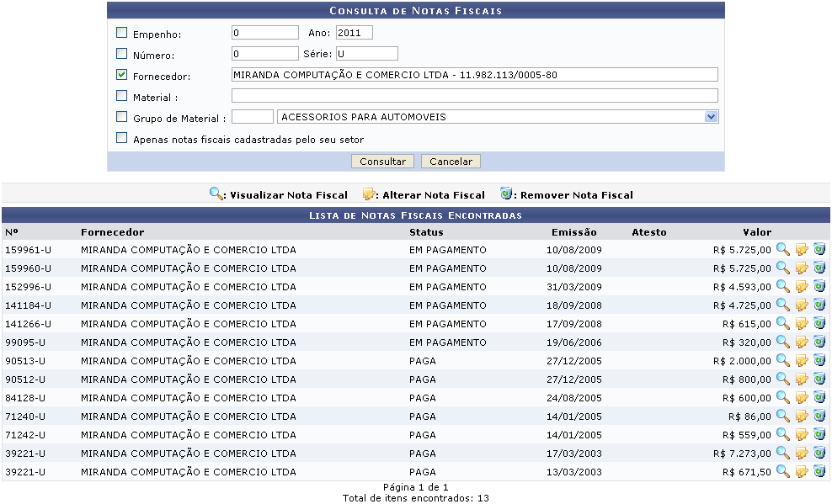Visualizar nota fiscal 159960-U
Viewport: 832px width, 504px height.
point(782,268)
